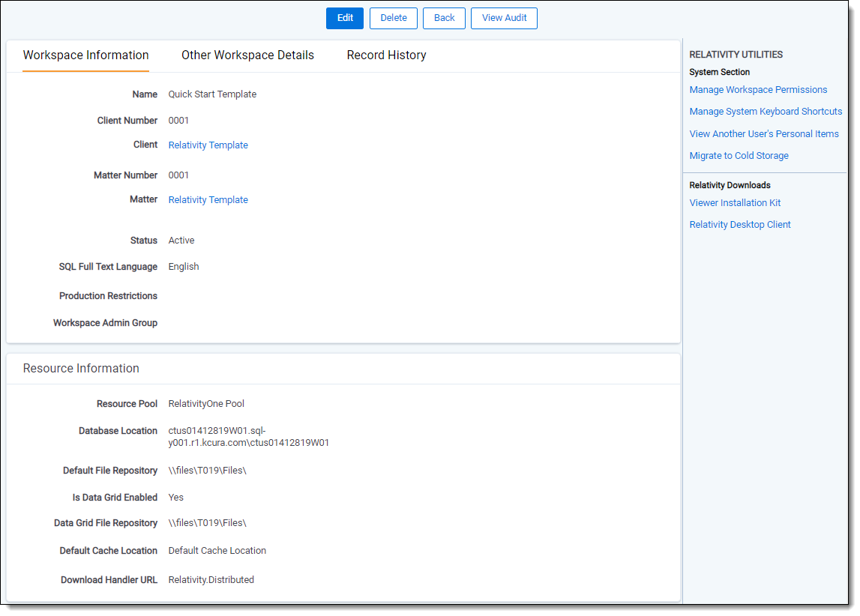Click the Database Location server address text

248,437
